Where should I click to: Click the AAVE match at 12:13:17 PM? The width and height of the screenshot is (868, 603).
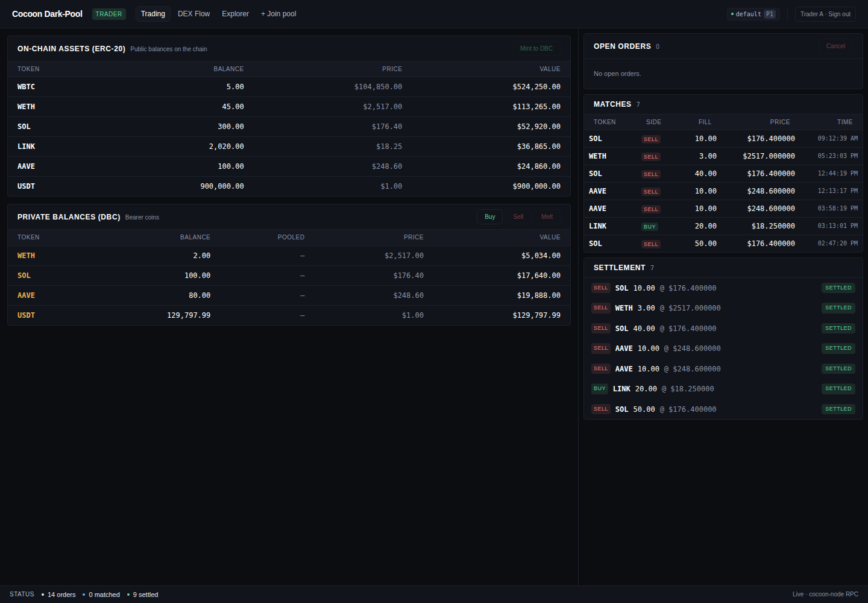coord(723,191)
